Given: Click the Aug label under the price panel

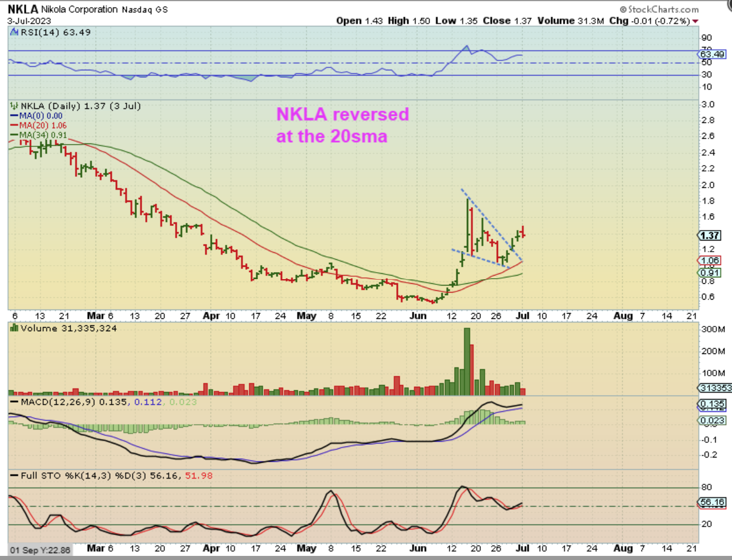Looking at the screenshot, I should (x=623, y=316).
